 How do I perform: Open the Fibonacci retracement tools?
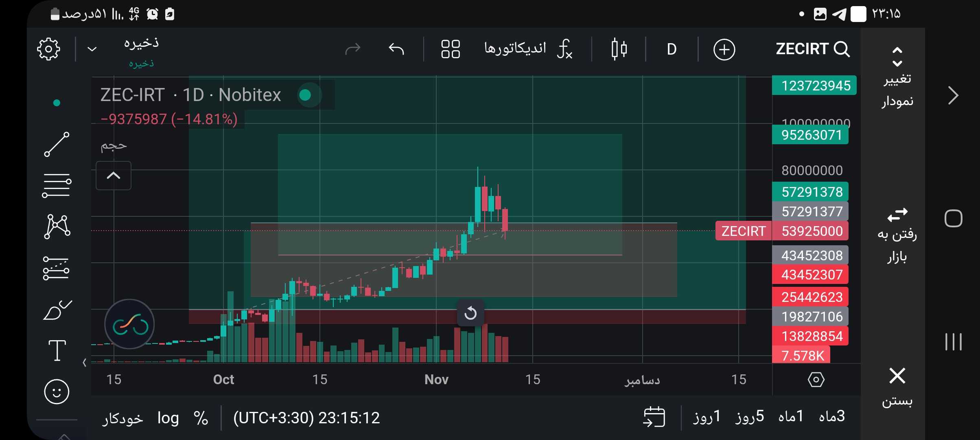click(57, 185)
